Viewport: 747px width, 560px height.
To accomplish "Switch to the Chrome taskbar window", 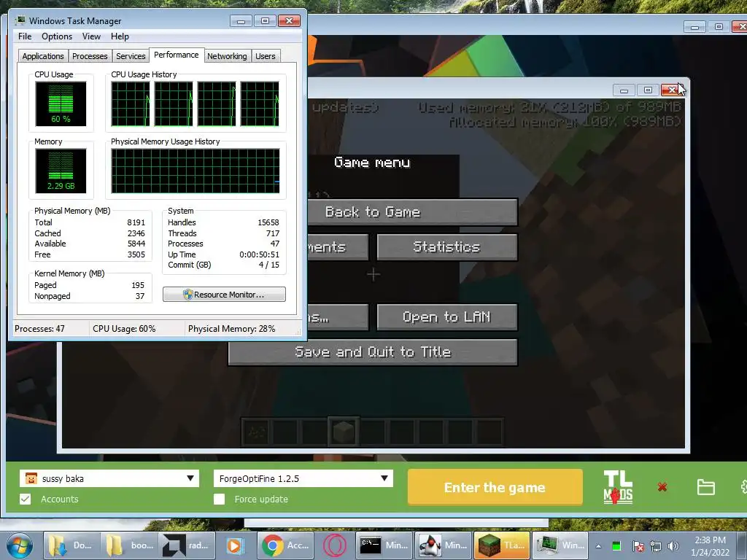I will [285, 545].
